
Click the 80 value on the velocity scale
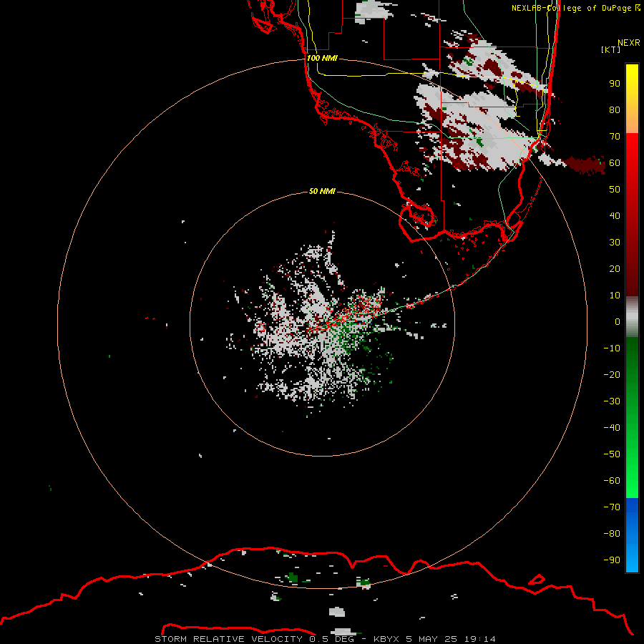click(615, 109)
